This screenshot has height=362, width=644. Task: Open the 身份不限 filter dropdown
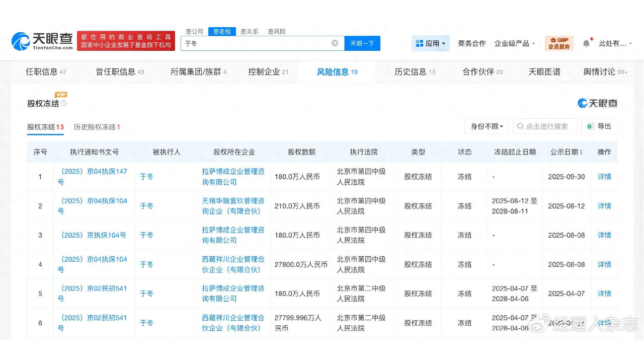coord(487,126)
